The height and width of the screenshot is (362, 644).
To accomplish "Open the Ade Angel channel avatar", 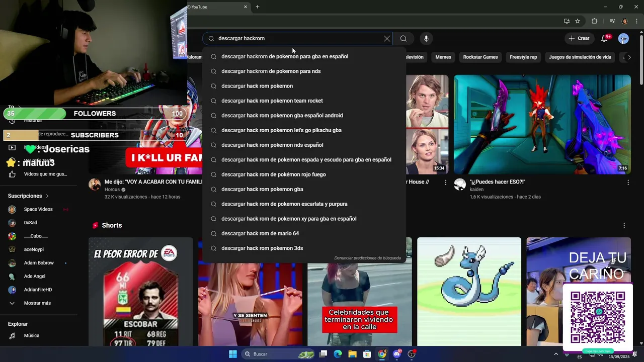I will (x=12, y=277).
